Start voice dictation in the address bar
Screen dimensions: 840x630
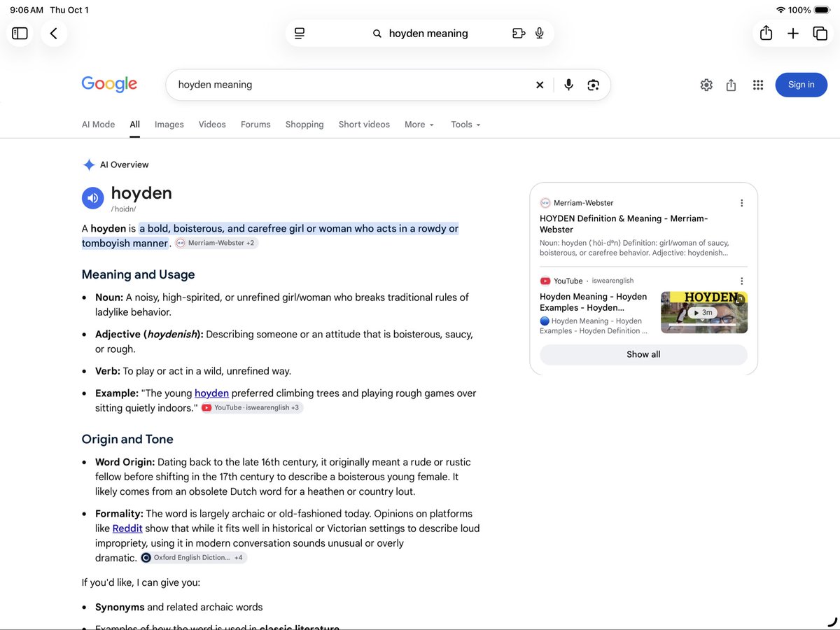(x=540, y=34)
